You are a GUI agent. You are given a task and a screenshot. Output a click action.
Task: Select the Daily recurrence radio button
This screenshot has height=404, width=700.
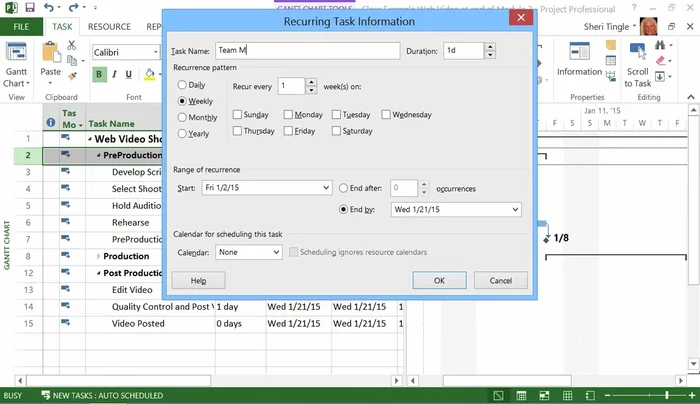(181, 85)
